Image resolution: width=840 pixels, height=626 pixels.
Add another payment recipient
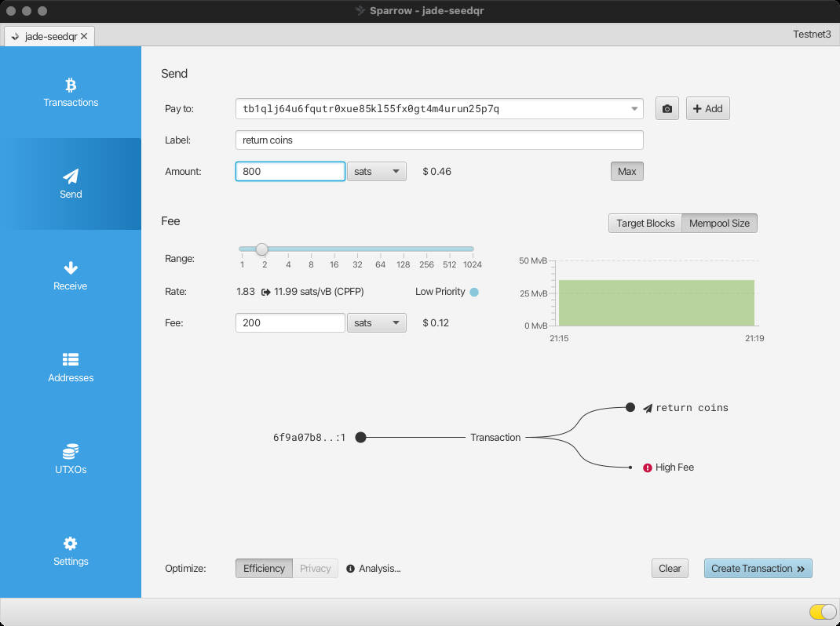pos(707,109)
